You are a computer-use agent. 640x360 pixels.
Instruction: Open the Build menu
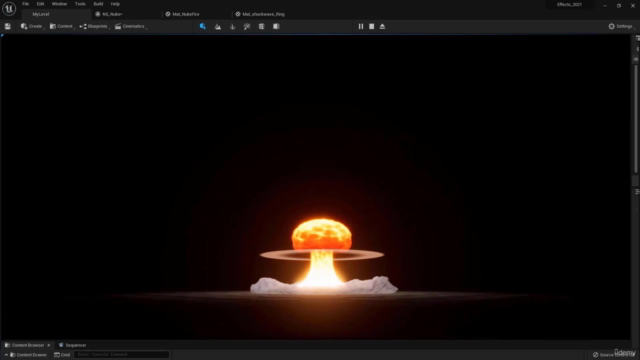(98, 4)
